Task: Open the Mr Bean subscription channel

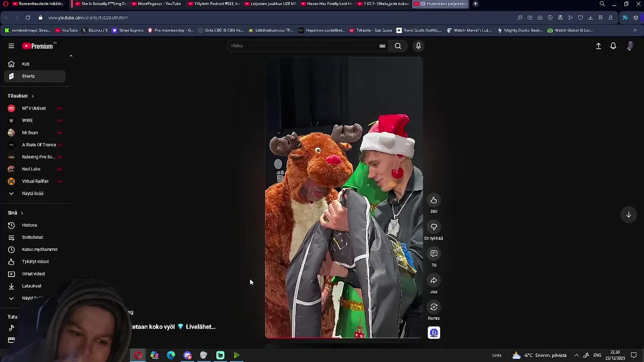Action: [x=35, y=132]
